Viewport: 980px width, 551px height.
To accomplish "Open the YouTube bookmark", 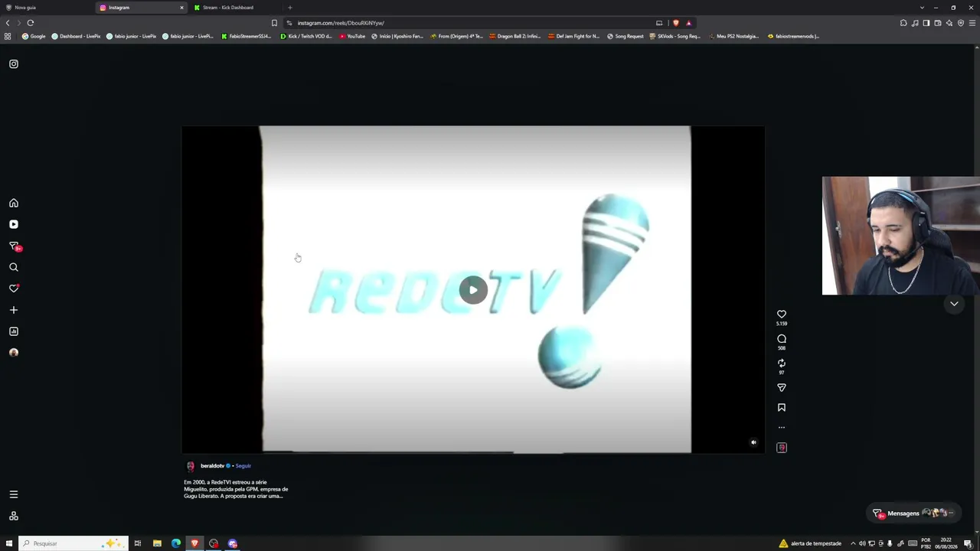I will (352, 36).
